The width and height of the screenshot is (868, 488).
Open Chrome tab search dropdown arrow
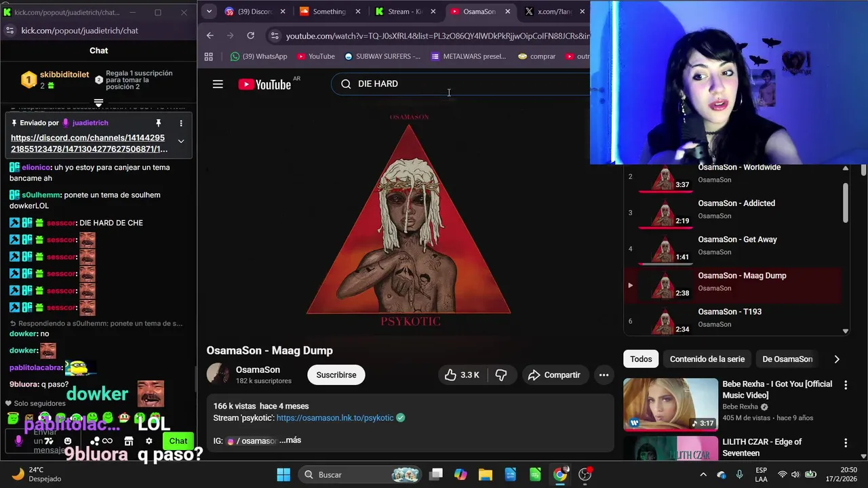point(209,11)
